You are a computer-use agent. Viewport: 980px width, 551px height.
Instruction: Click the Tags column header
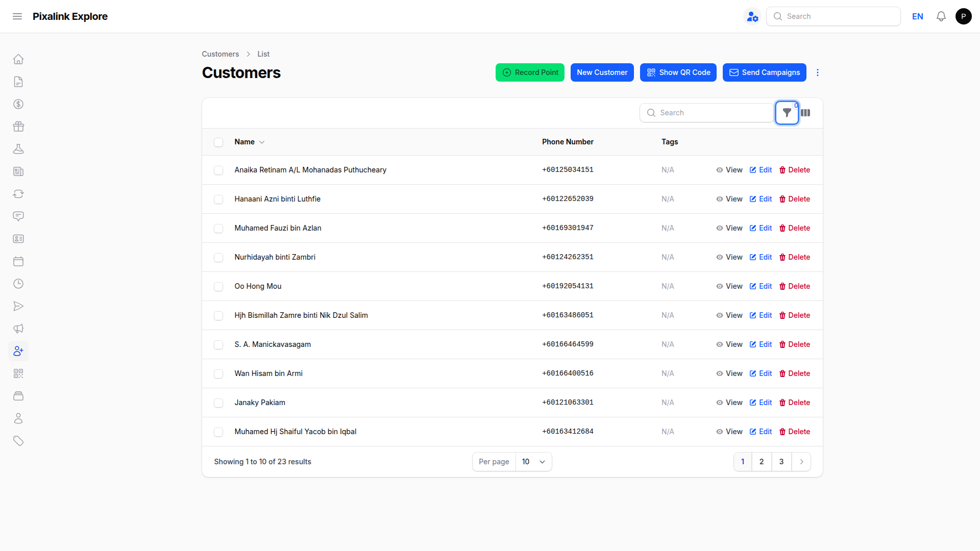tap(670, 142)
